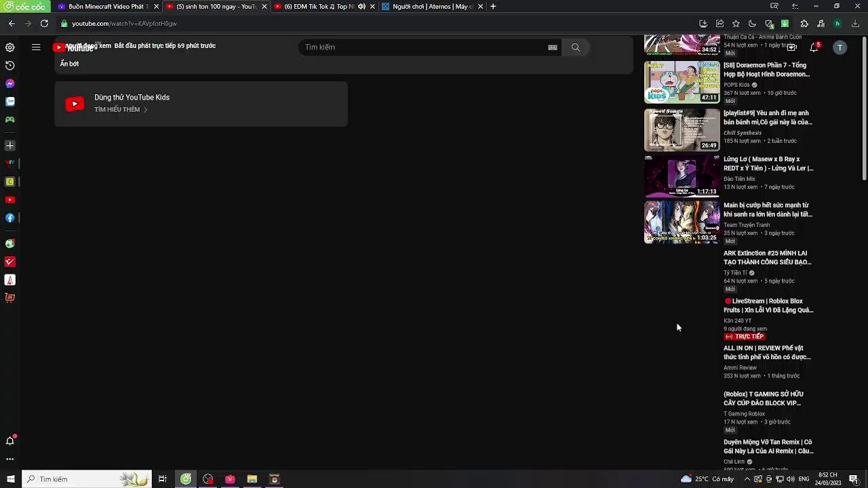Open ALL IN ON REVIEW Phế vật title

point(767,352)
